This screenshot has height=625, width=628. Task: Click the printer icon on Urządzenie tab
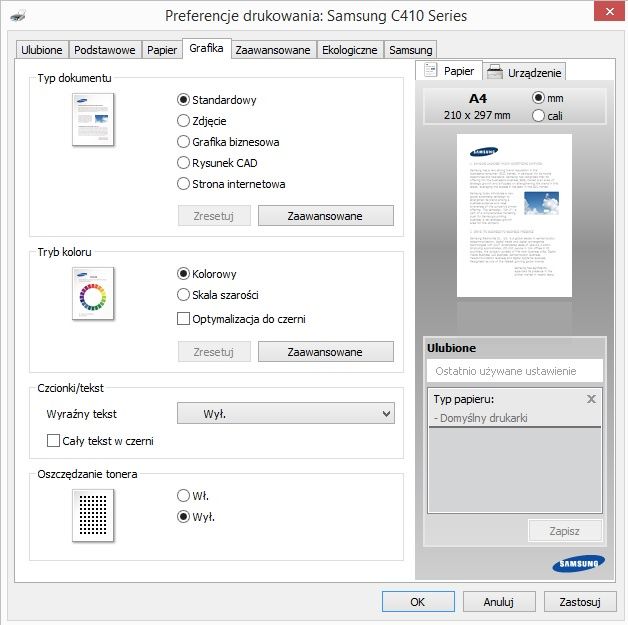tap(495, 72)
